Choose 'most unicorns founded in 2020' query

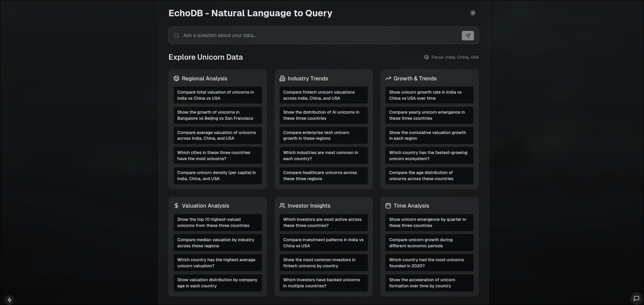coord(429,263)
